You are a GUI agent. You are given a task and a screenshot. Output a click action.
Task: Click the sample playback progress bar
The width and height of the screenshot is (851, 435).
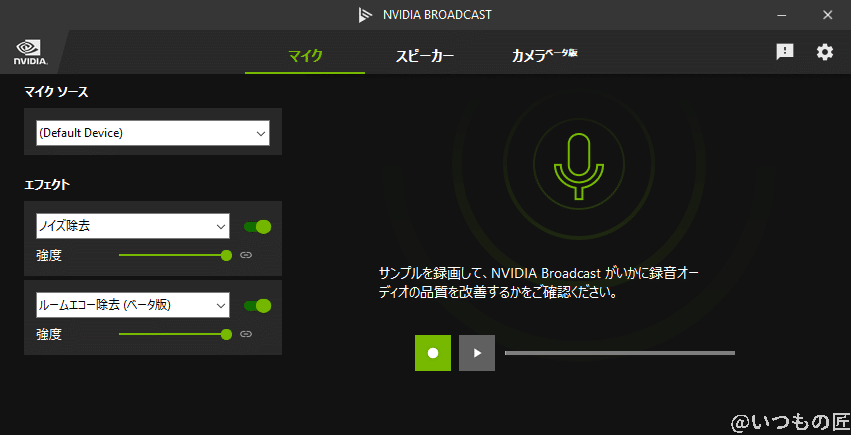[619, 353]
